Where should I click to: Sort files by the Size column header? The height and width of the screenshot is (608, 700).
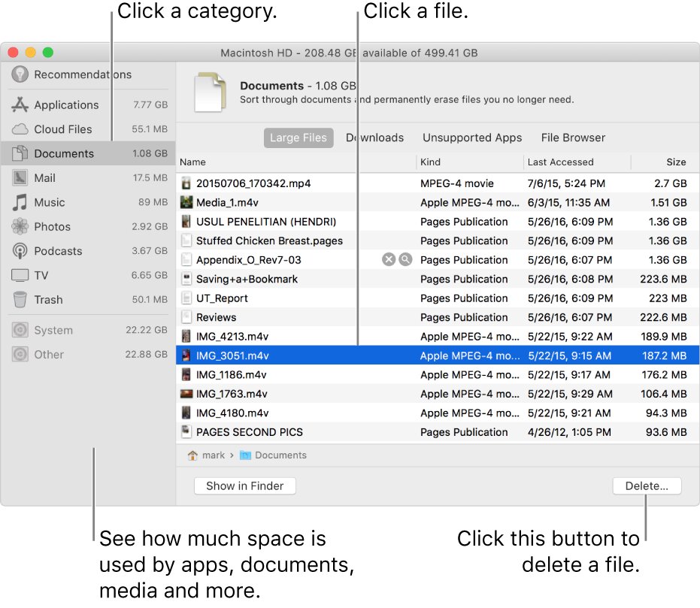click(676, 162)
